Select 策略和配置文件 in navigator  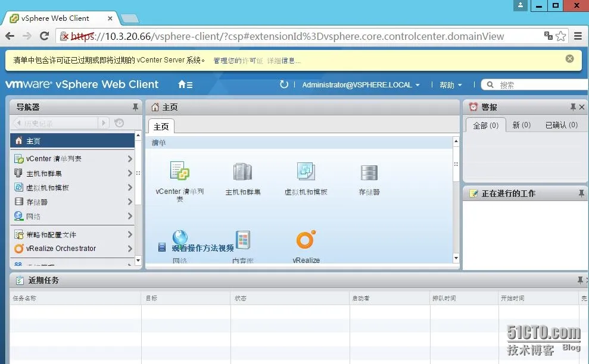(72, 234)
